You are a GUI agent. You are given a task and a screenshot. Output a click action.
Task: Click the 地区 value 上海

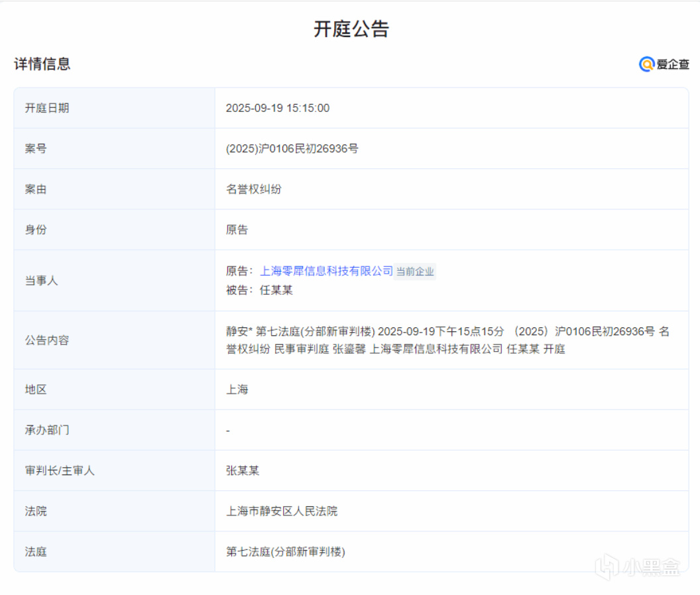click(237, 390)
